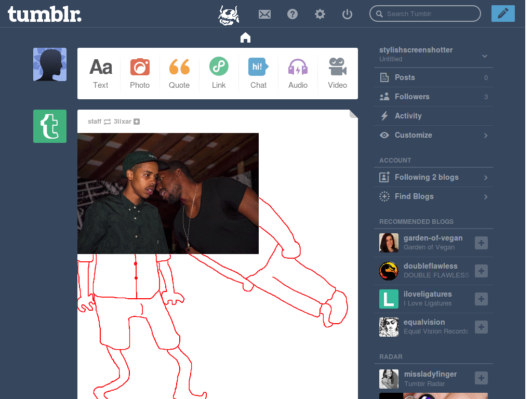Select the green Tumblr avatar swatch
Screen dimensions: 532x399
point(49,126)
